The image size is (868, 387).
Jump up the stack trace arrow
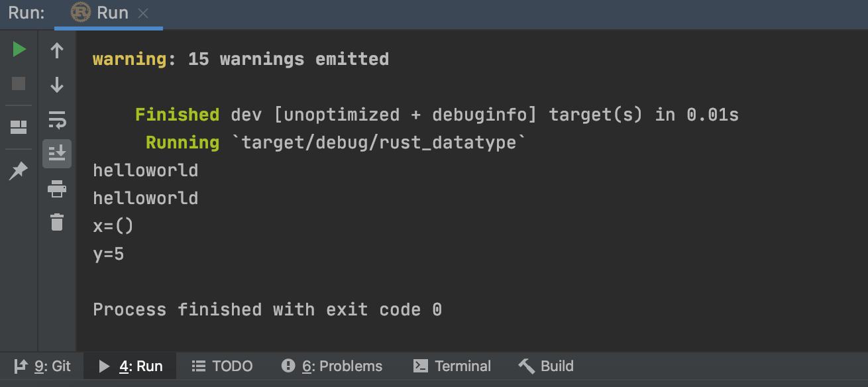[57, 50]
